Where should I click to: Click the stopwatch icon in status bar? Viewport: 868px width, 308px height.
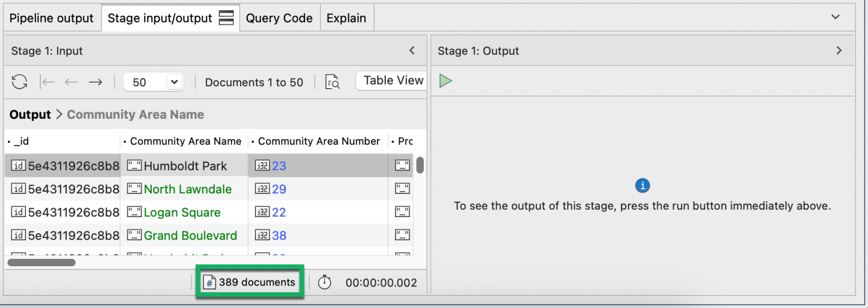[x=324, y=283]
